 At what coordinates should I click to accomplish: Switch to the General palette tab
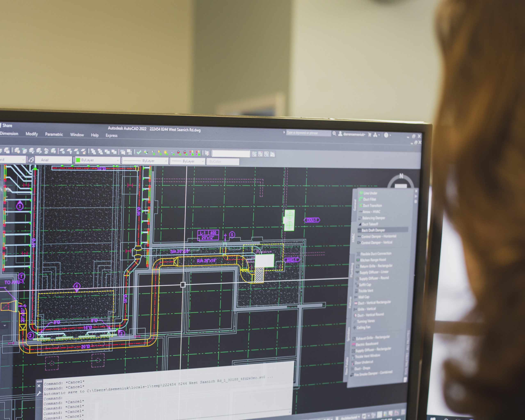point(355,205)
